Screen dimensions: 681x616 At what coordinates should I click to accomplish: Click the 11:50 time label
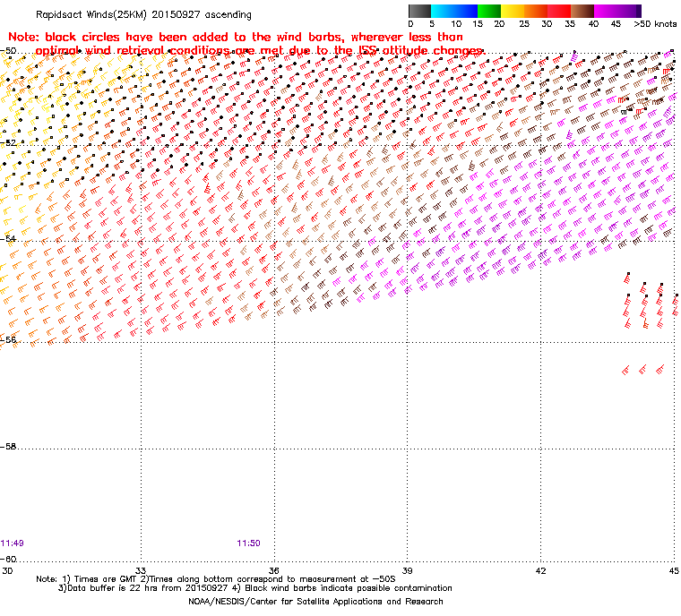(x=248, y=543)
